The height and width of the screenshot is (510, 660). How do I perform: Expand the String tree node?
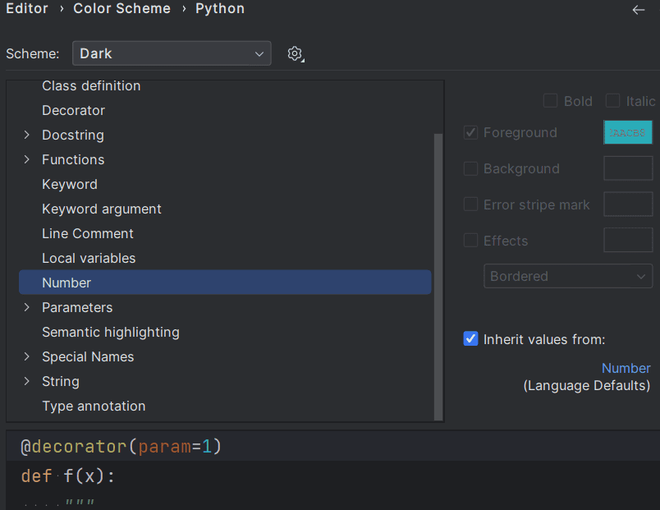coord(27,382)
